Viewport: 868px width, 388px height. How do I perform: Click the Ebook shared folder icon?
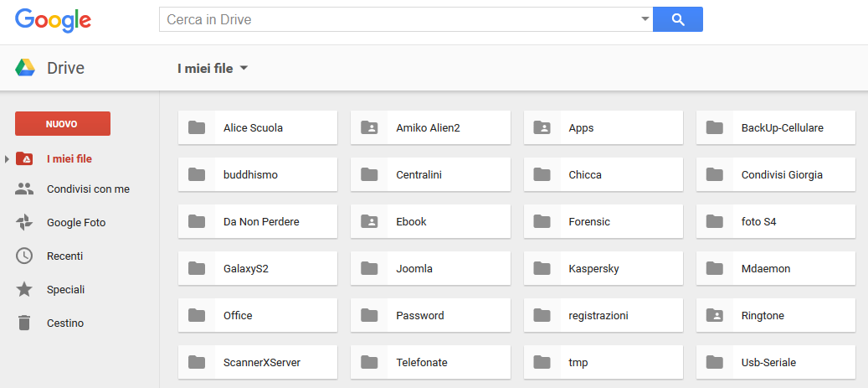coord(369,222)
